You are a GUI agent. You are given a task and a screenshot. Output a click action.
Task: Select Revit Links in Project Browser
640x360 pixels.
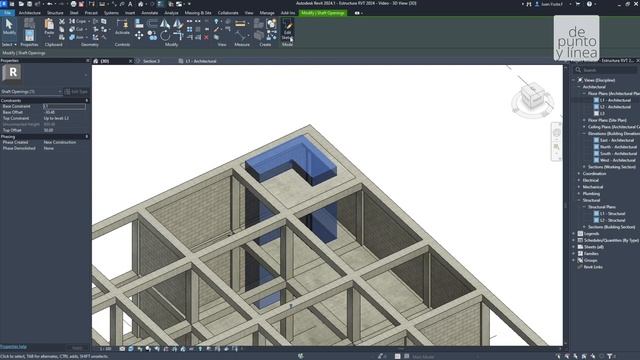(x=593, y=267)
